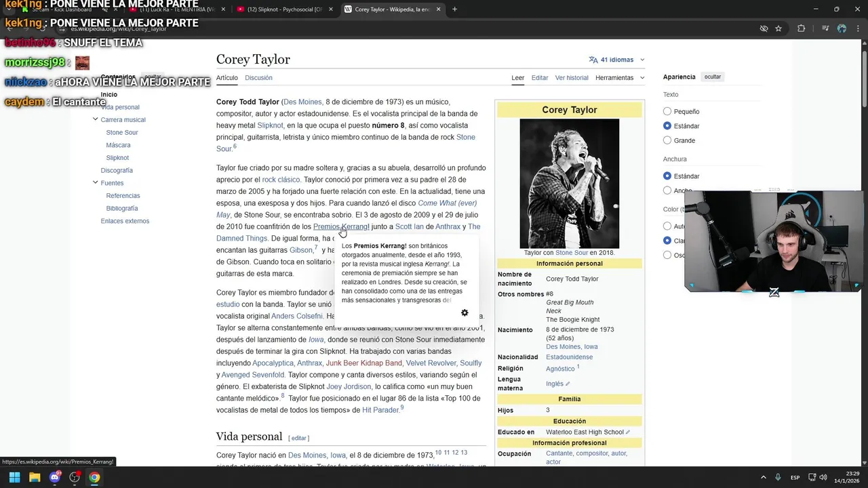Select the Pequeño text size option
Screen dimensions: 868x488
click(x=667, y=111)
